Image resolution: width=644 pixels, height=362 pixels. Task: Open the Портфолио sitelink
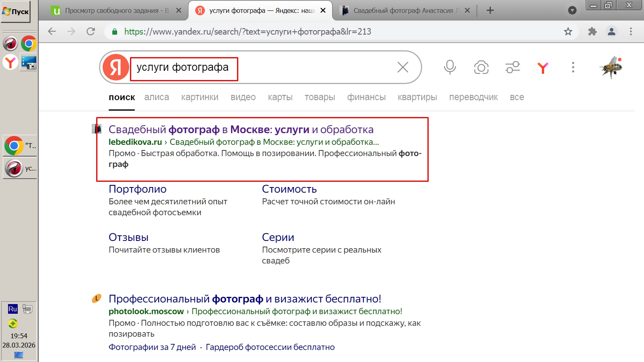point(138,189)
